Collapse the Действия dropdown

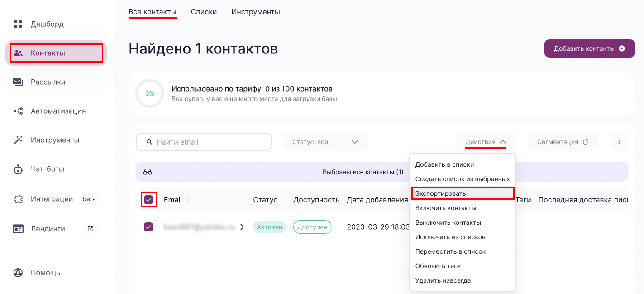click(x=486, y=142)
